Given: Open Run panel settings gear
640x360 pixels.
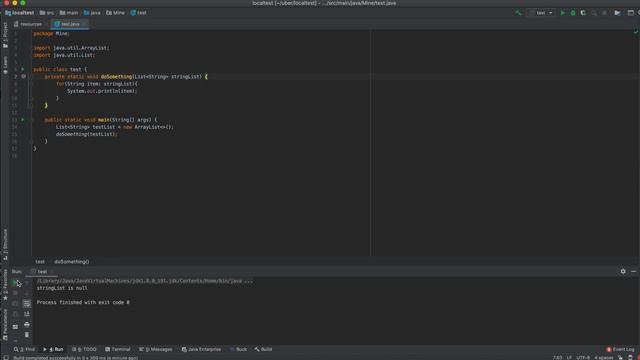Looking at the screenshot, I should coord(623,271).
